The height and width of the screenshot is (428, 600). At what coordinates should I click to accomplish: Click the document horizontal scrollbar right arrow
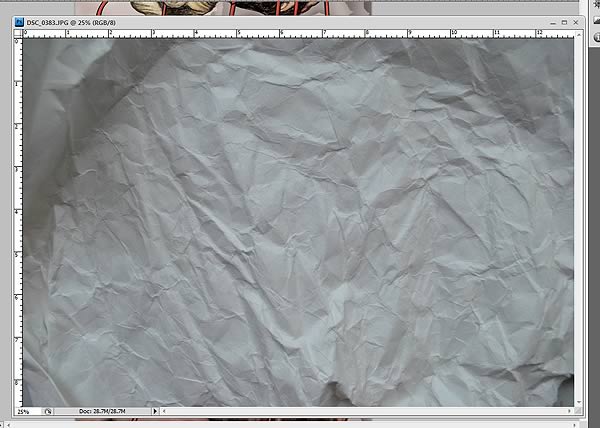569,412
